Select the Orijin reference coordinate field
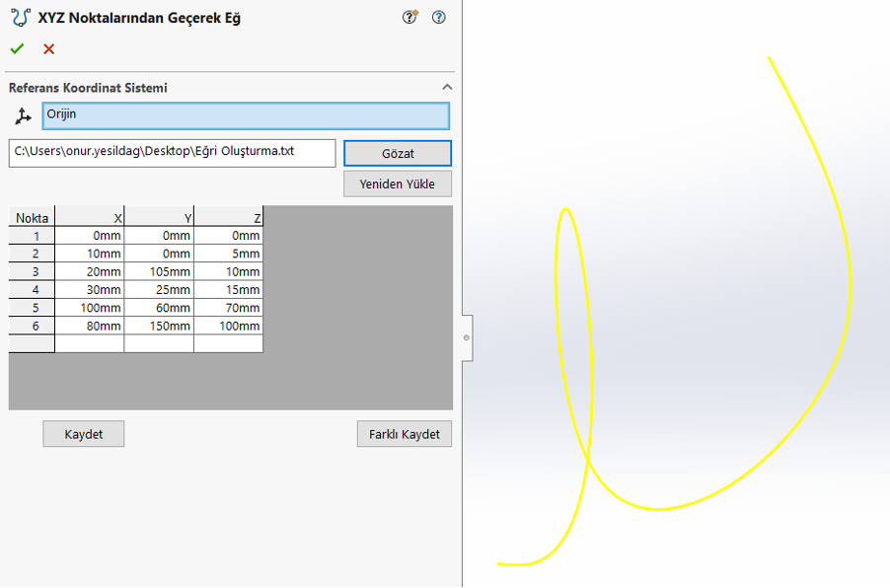 [x=244, y=115]
